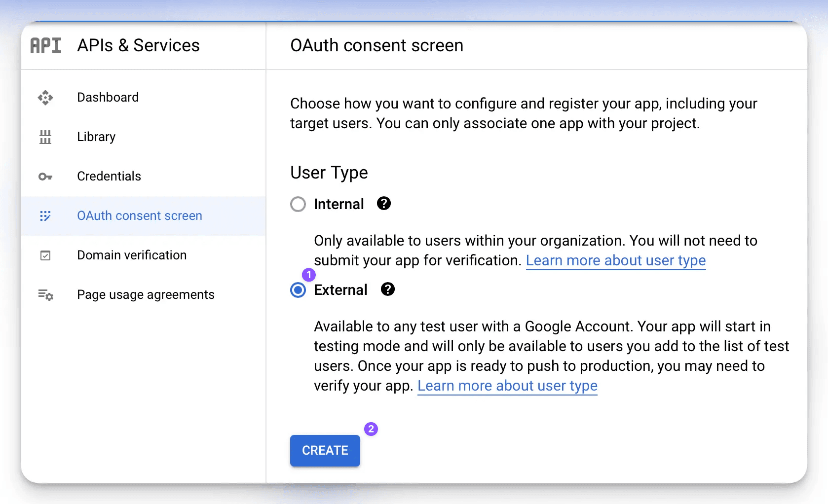Open the Dashboard menu item
This screenshot has width=828, height=504.
(108, 97)
